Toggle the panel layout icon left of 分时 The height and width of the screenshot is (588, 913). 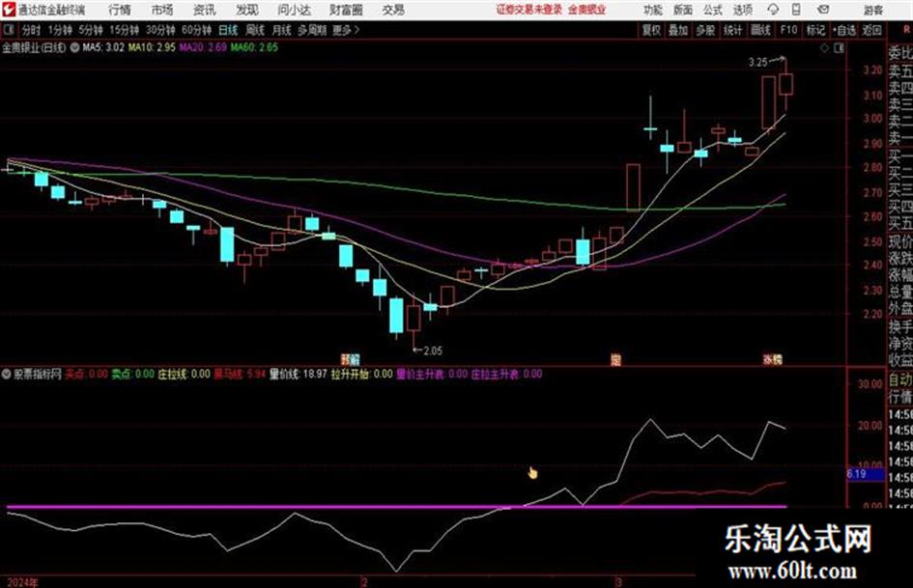(8, 30)
